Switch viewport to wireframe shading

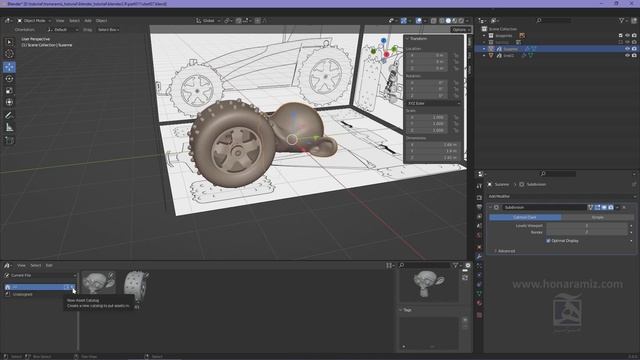point(442,20)
